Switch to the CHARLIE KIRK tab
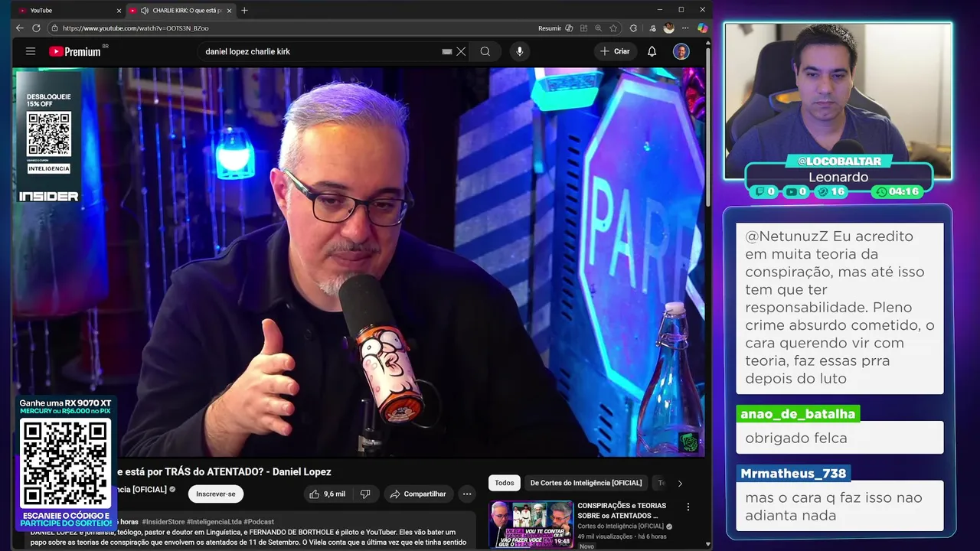980x551 pixels. (x=181, y=11)
